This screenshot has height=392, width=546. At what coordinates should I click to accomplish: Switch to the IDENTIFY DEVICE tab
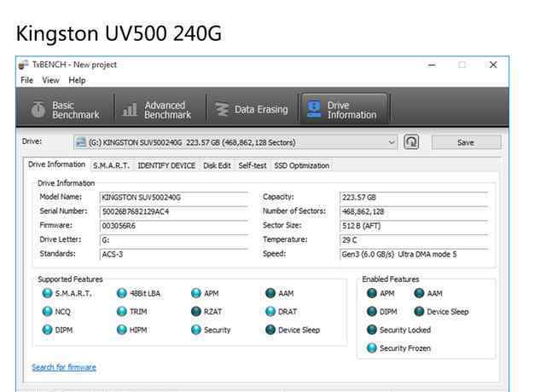coord(166,165)
